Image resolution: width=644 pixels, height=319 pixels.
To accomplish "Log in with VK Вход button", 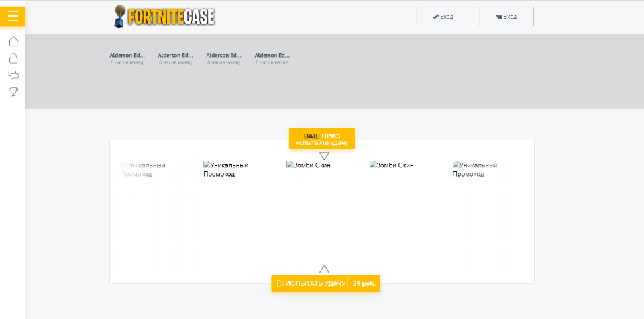I will pos(506,17).
